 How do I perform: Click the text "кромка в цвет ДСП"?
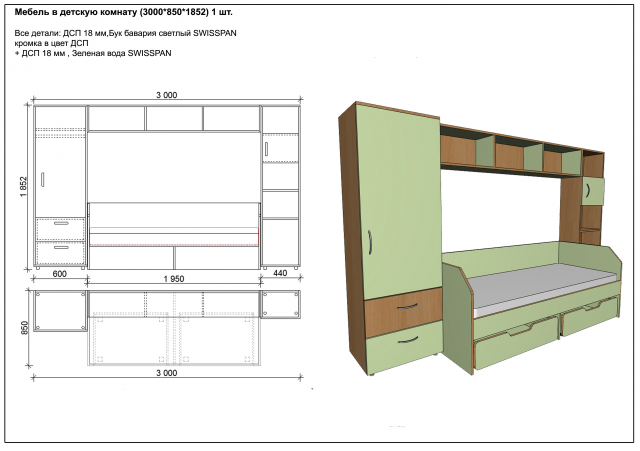(51, 43)
